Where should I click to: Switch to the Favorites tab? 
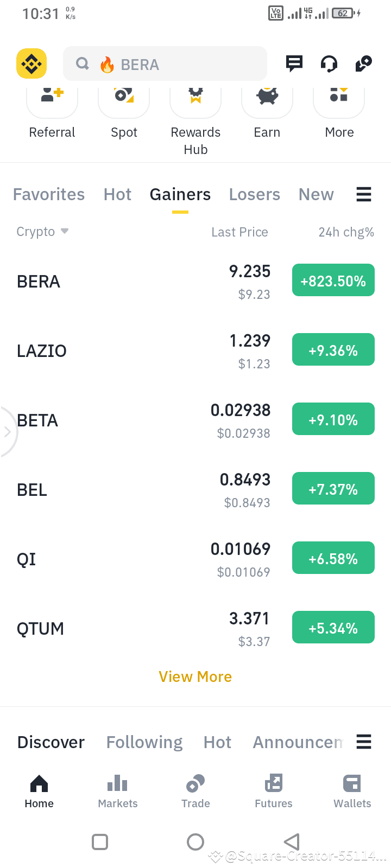point(49,194)
